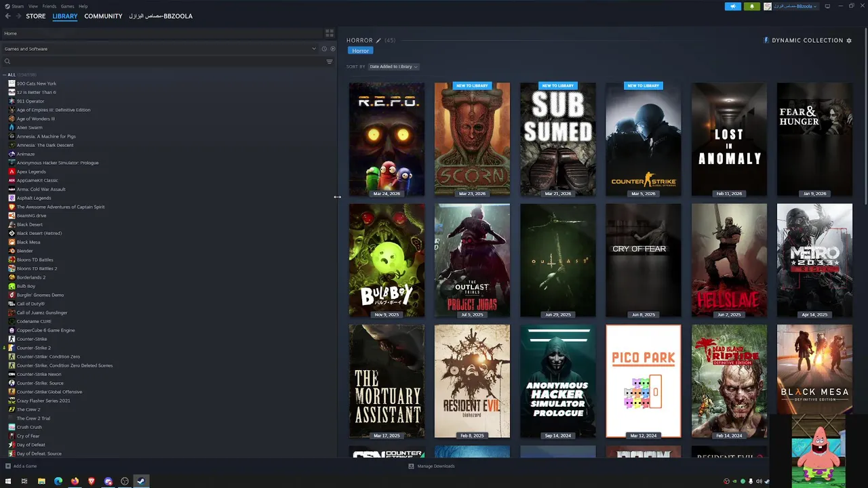Click Add a Game link
This screenshot has width=868, height=488.
click(x=25, y=466)
